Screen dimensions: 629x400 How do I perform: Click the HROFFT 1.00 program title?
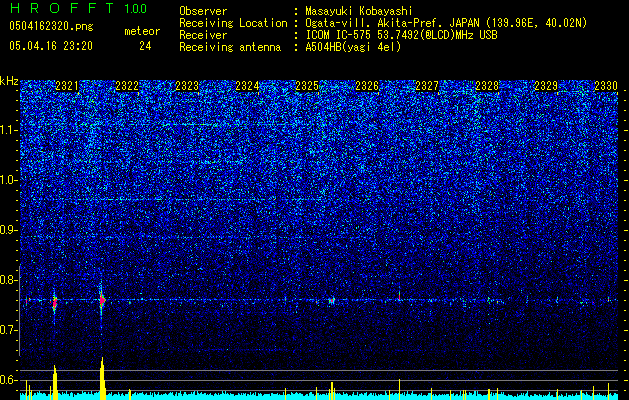point(78,8)
